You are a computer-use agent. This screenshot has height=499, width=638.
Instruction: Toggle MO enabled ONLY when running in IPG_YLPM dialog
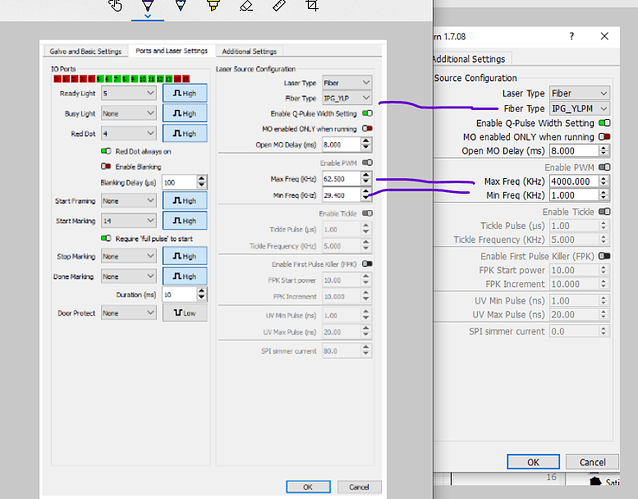tap(604, 136)
